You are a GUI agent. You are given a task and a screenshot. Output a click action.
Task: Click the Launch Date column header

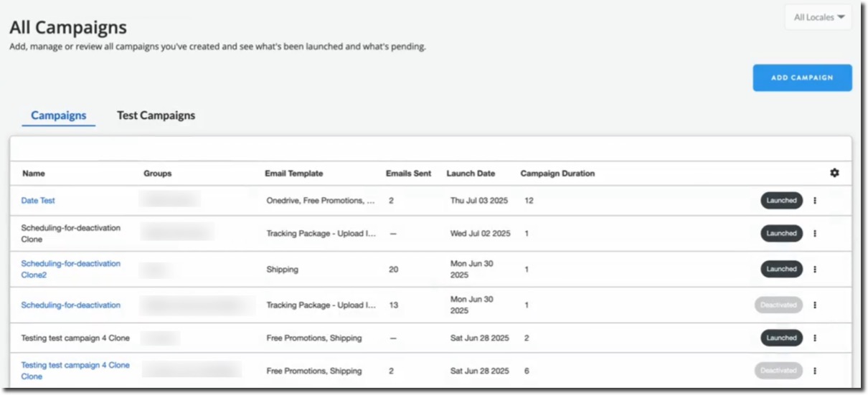pyautogui.click(x=471, y=173)
